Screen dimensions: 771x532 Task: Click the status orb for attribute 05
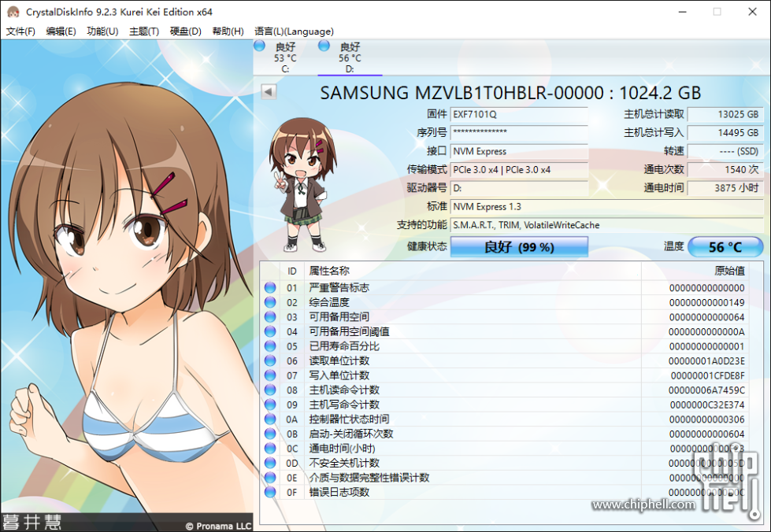[270, 345]
